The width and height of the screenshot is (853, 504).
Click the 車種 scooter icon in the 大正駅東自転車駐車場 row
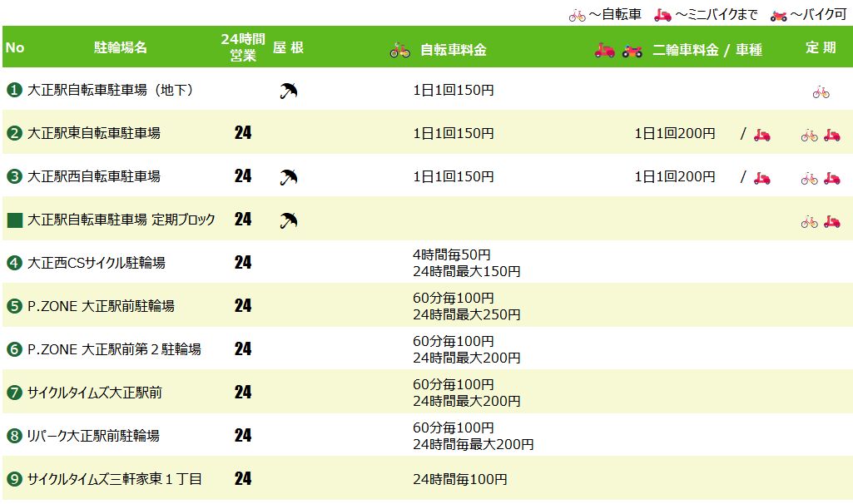coord(761,134)
